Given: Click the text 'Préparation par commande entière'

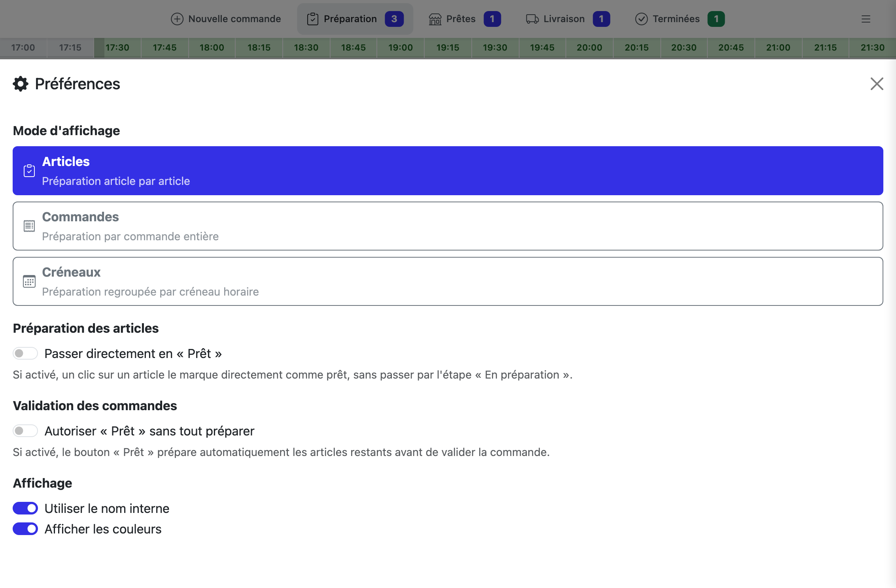Looking at the screenshot, I should coord(130,236).
